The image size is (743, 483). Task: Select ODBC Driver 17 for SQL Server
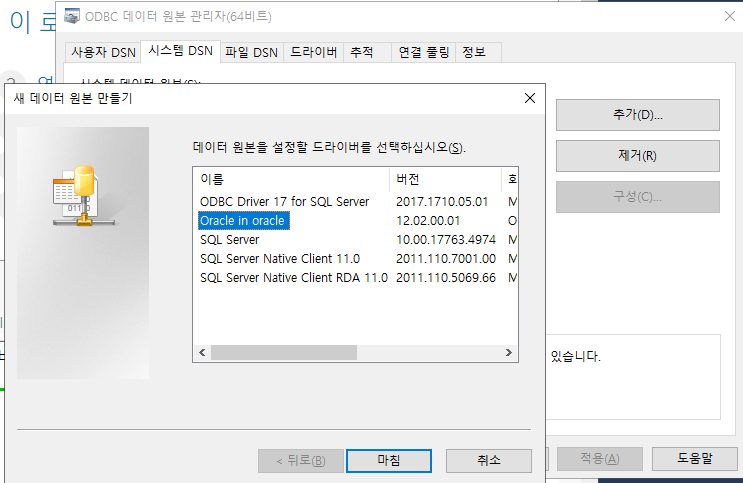[284, 201]
